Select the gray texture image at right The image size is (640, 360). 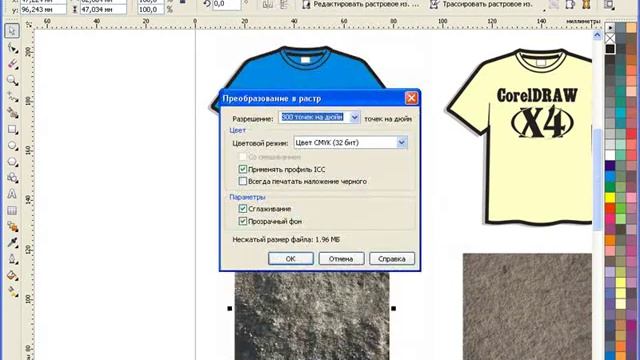pyautogui.click(x=527, y=307)
